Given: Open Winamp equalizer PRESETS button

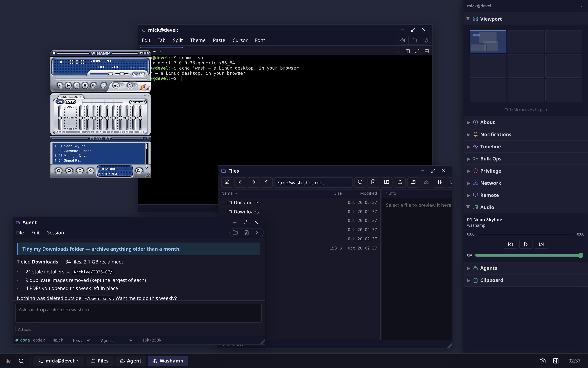Looking at the screenshot, I should pyautogui.click(x=138, y=102).
